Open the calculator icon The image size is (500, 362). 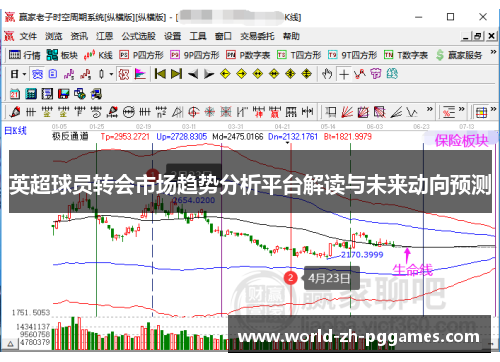point(31,94)
